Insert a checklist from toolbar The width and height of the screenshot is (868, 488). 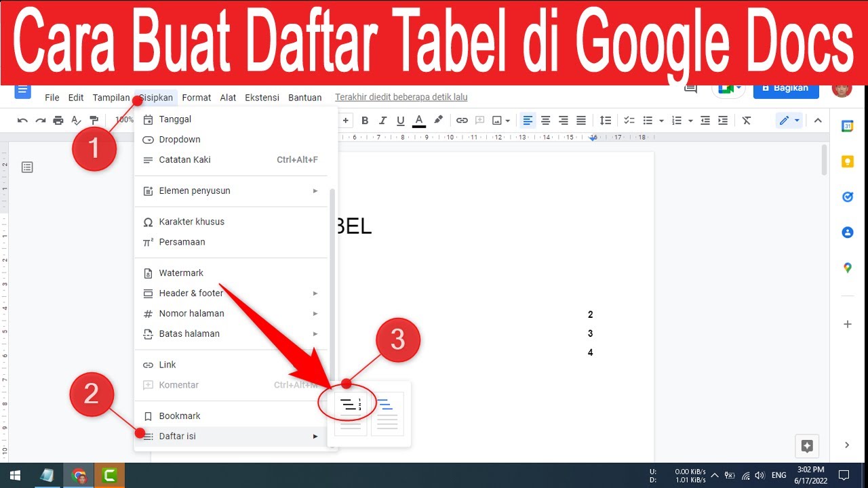tap(629, 121)
